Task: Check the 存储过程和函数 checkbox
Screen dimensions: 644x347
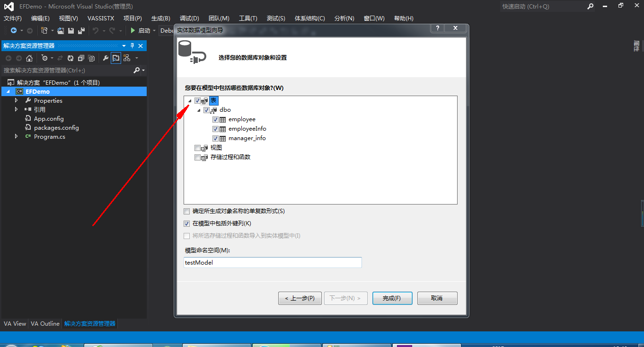Action: pos(197,157)
